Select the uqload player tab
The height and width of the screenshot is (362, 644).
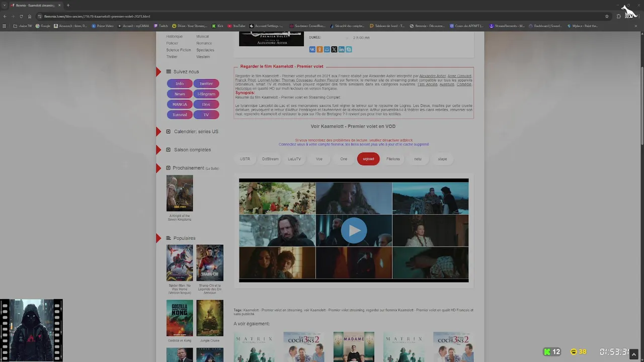(x=368, y=159)
